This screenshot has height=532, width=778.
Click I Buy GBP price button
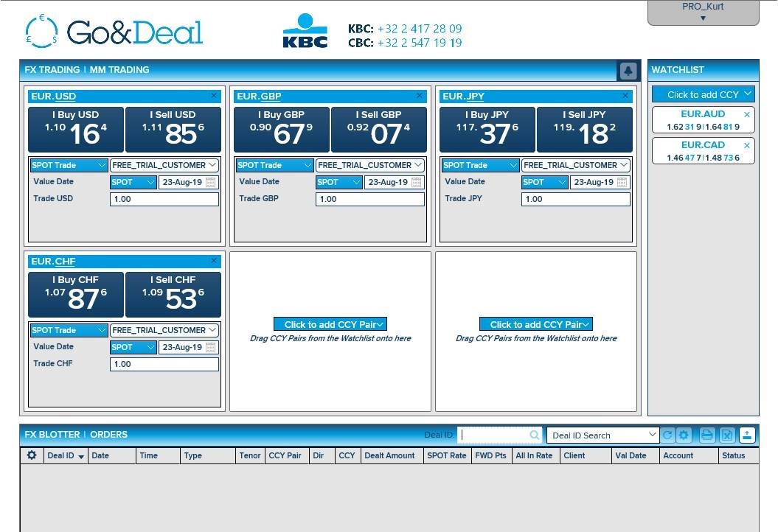[x=281, y=130]
